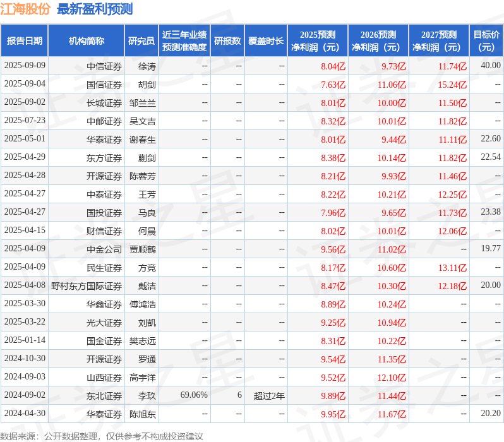Screen dimensions: 504x442
Task: Click the 最新盈利预测 title text
Action: (x=95, y=9)
